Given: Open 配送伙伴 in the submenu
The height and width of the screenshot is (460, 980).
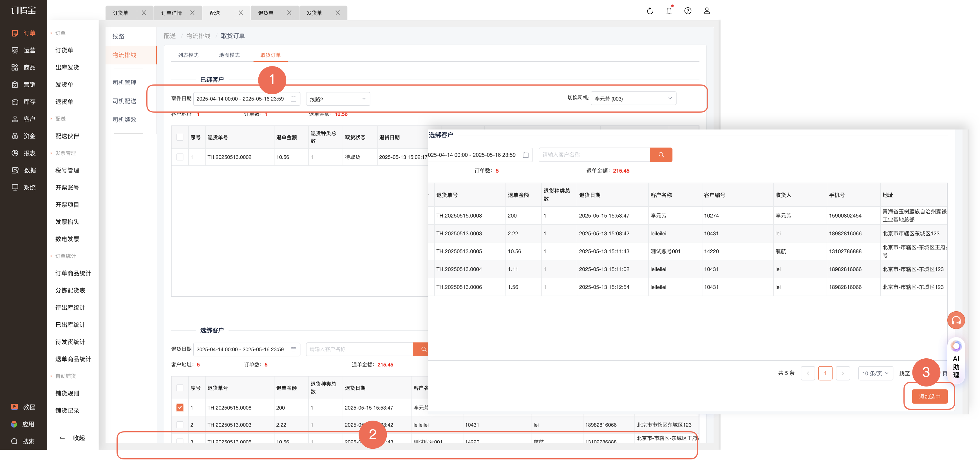Looking at the screenshot, I should (67, 136).
